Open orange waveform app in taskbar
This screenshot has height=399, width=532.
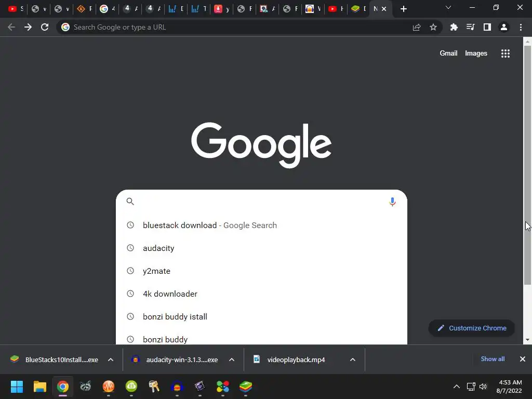[109, 387]
